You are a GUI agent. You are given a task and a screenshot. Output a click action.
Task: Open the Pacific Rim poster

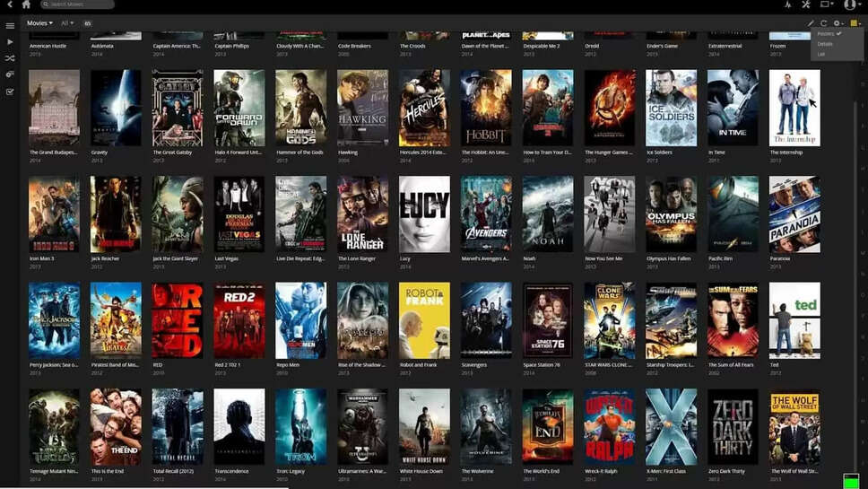pyautogui.click(x=733, y=214)
